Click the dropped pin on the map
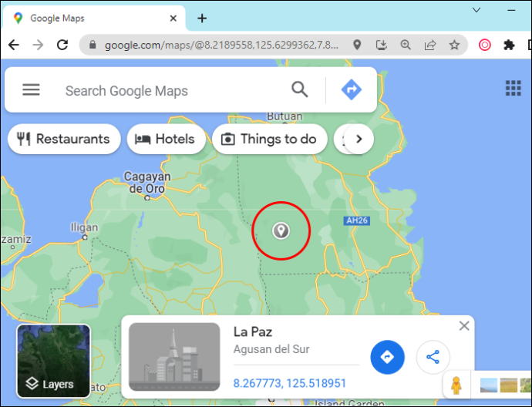Screen dimensions: 532x407 click(281, 231)
